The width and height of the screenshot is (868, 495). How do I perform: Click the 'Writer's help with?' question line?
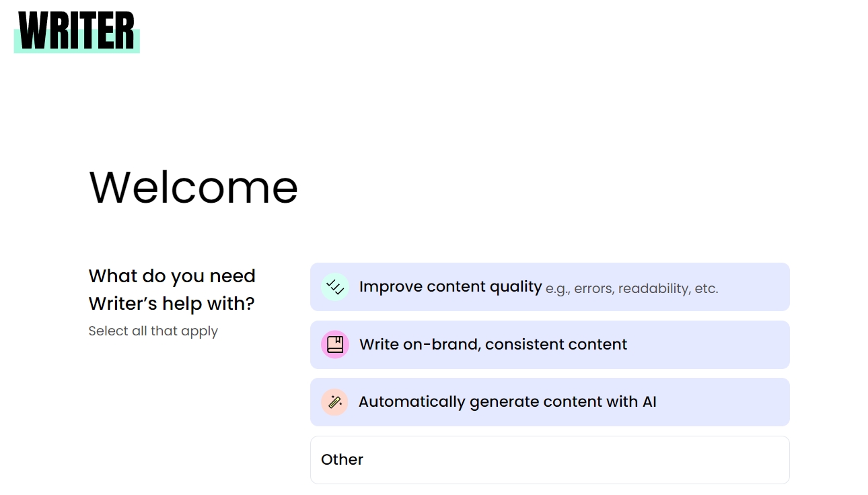172,304
